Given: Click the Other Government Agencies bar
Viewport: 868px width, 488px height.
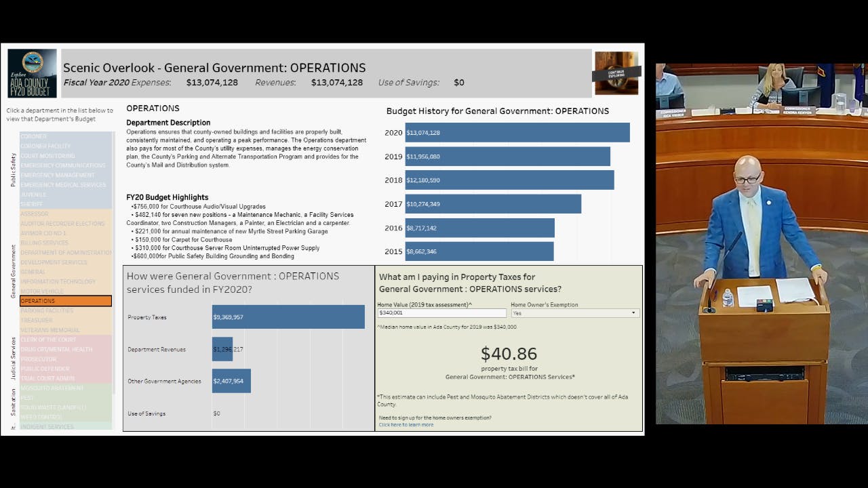Looking at the screenshot, I should 231,381.
